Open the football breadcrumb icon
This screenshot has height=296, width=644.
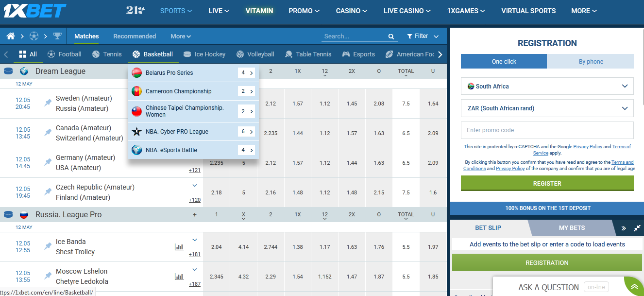34,36
